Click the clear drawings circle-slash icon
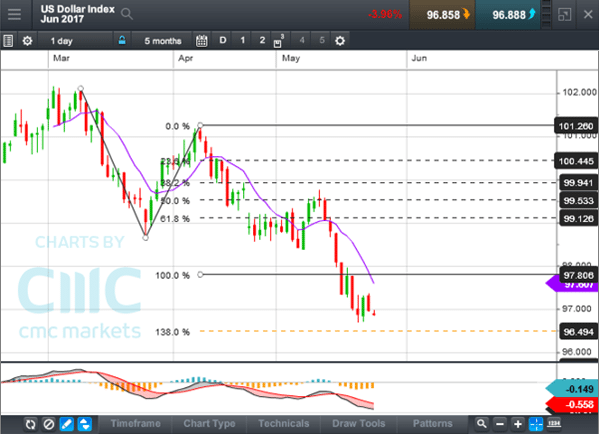The height and width of the screenshot is (434, 599). (x=49, y=424)
